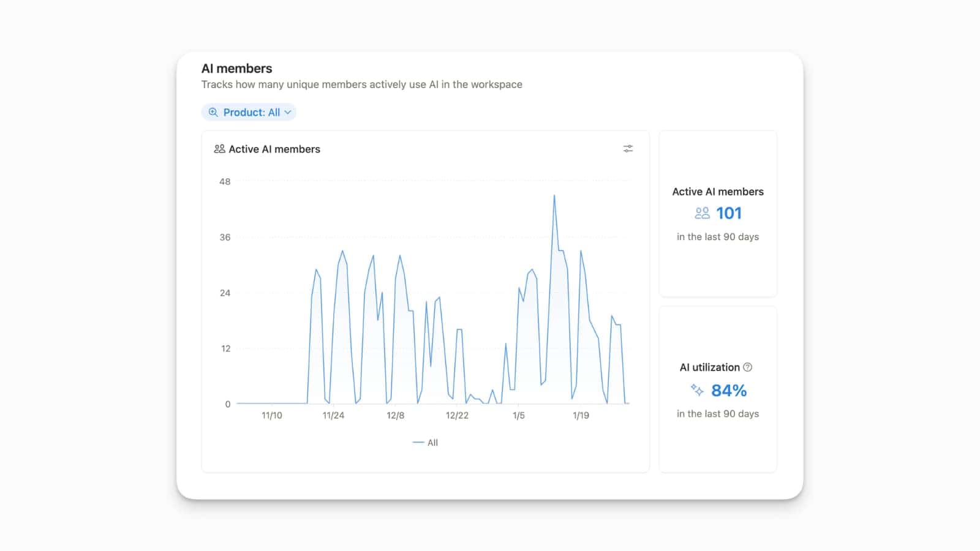Toggle the Product: All filter chip
980x551 pixels.
(249, 112)
